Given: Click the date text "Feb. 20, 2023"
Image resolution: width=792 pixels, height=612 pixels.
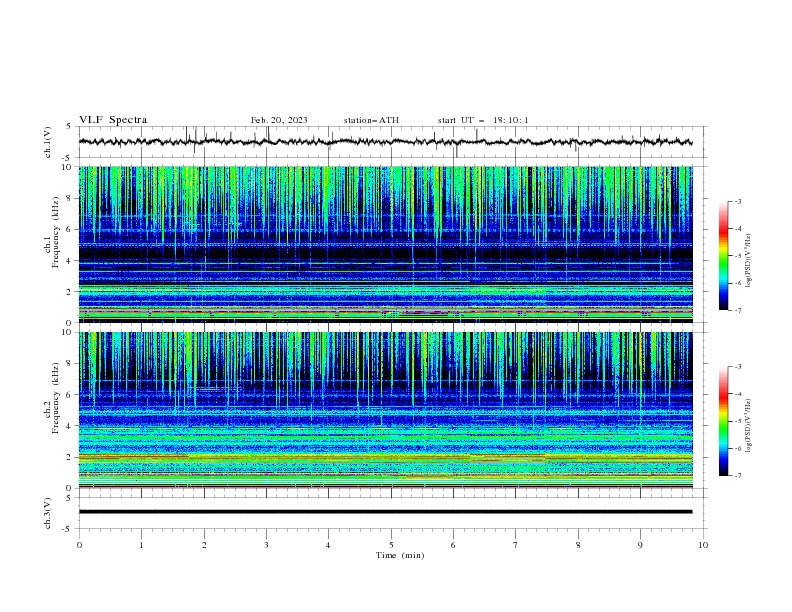Looking at the screenshot, I should click(279, 120).
